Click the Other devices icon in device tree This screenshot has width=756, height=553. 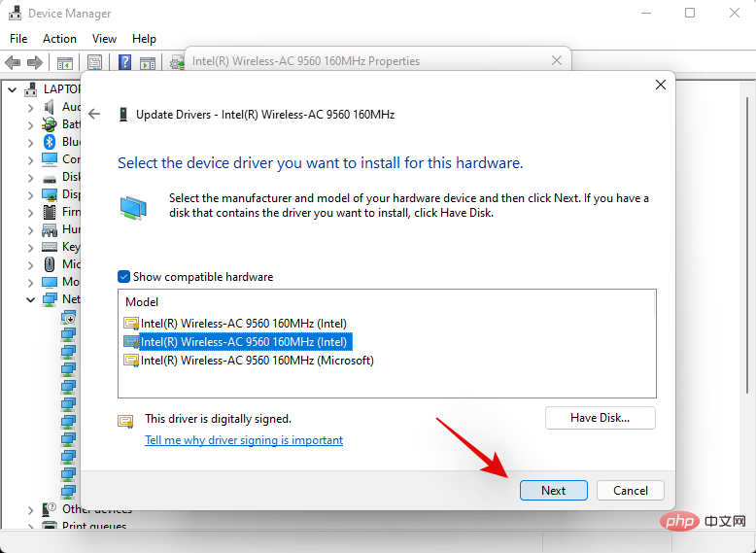50,509
